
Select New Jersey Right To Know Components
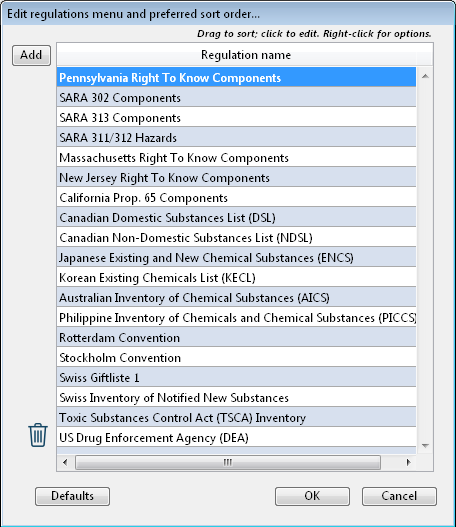tap(236, 177)
